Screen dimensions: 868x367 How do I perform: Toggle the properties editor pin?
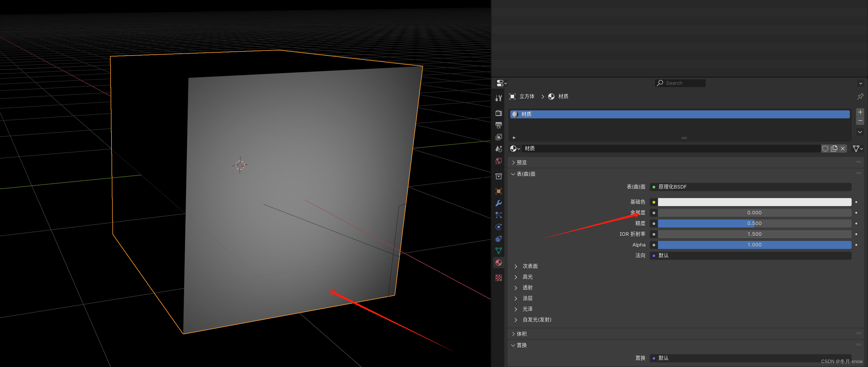[860, 96]
